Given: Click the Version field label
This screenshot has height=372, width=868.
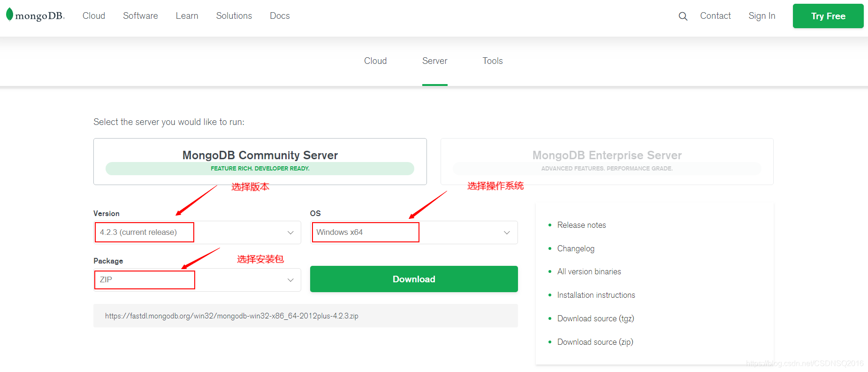Looking at the screenshot, I should 107,213.
